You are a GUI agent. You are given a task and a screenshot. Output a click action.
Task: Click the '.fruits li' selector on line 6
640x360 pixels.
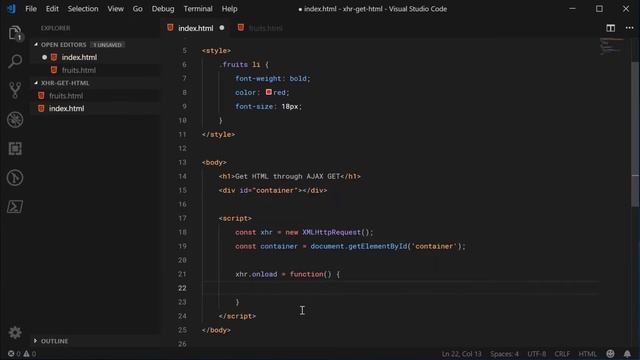(x=240, y=64)
